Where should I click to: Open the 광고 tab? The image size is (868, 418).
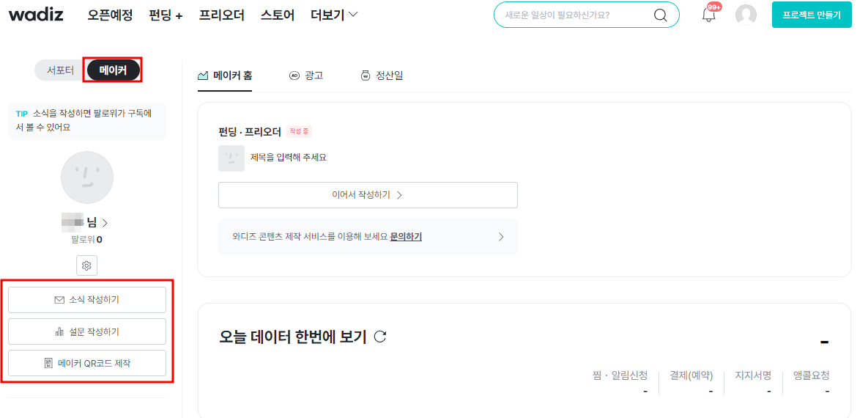(x=306, y=76)
